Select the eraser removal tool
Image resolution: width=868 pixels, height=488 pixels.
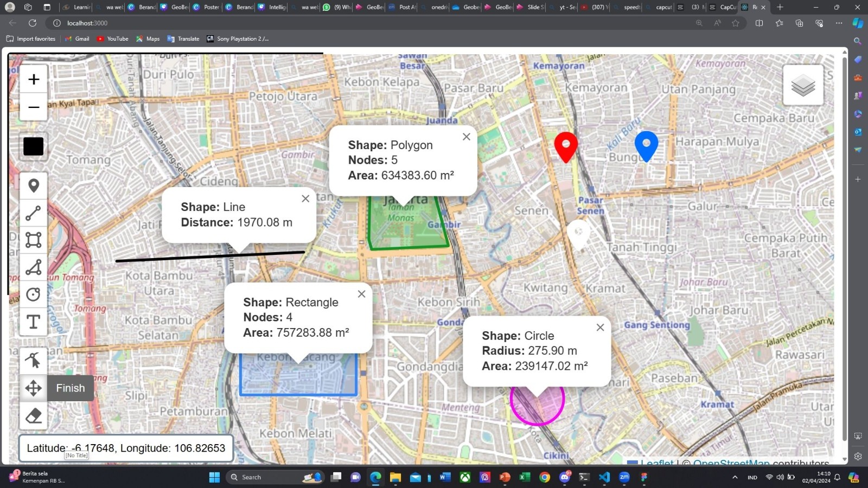click(33, 415)
